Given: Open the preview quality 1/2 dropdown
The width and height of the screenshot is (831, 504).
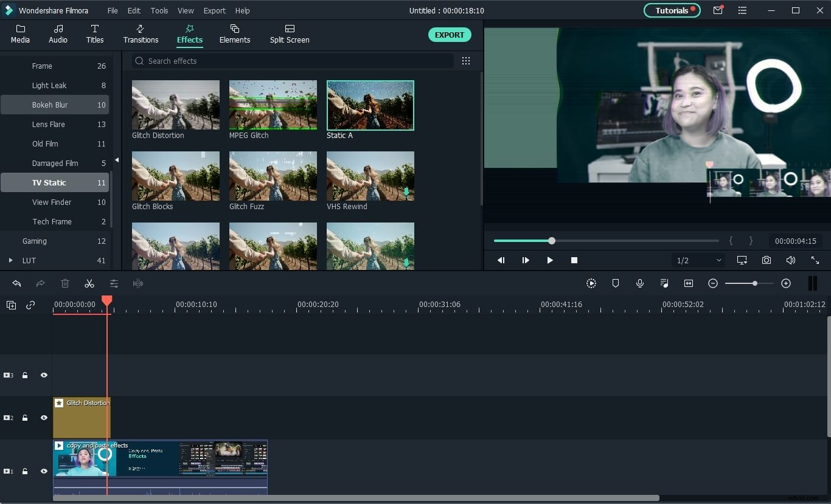Looking at the screenshot, I should tap(698, 260).
